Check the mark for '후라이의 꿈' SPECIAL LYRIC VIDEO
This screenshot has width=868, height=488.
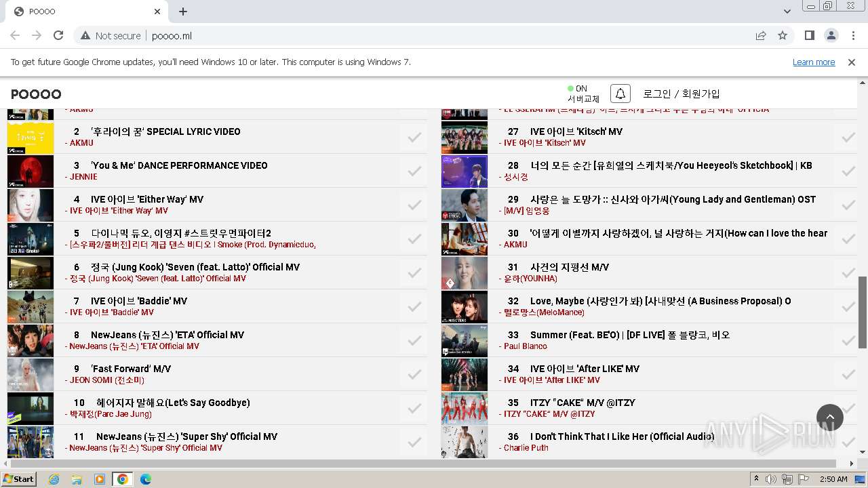pyautogui.click(x=414, y=137)
